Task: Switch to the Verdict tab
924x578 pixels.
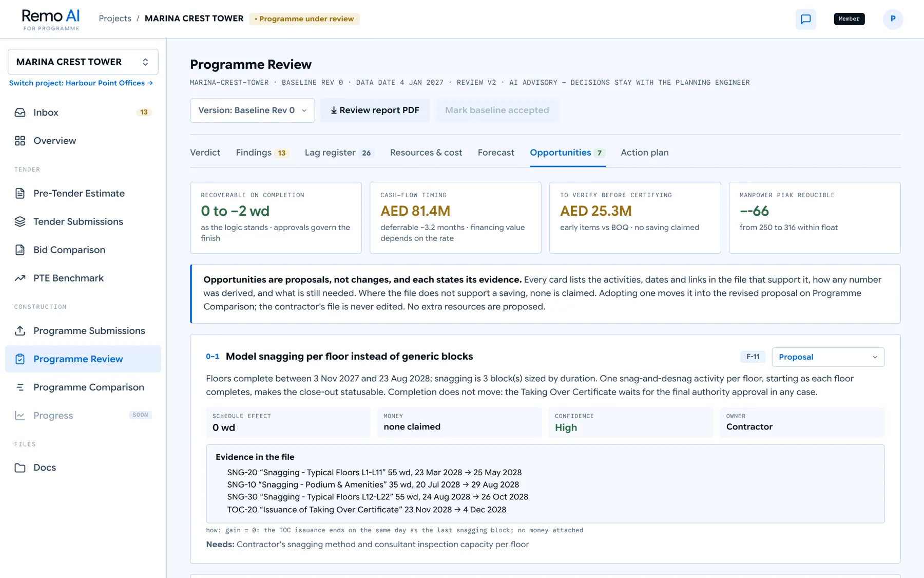Action: click(x=205, y=153)
